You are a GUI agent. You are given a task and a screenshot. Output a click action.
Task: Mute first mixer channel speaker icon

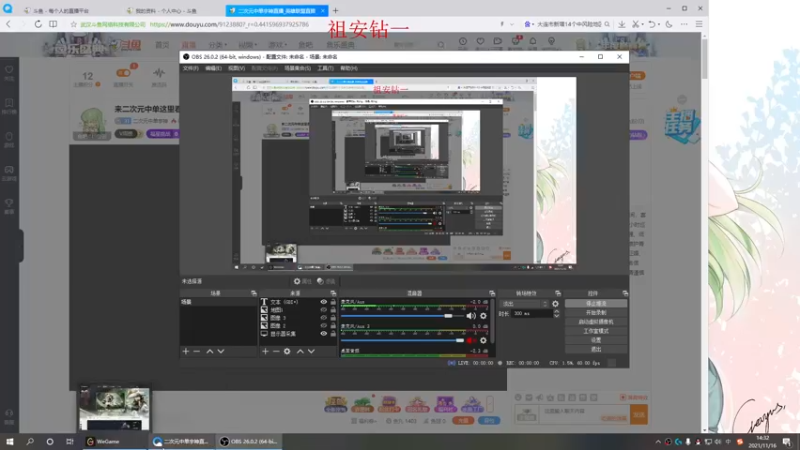click(x=470, y=316)
